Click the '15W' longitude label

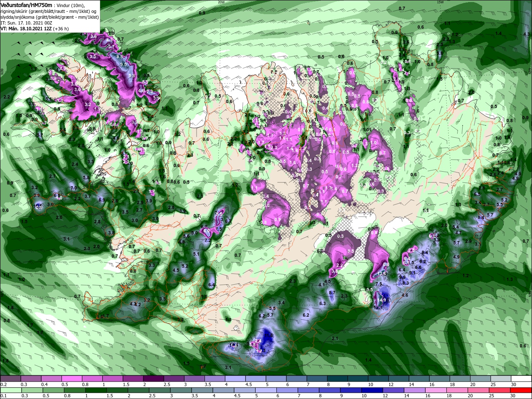point(440,2)
